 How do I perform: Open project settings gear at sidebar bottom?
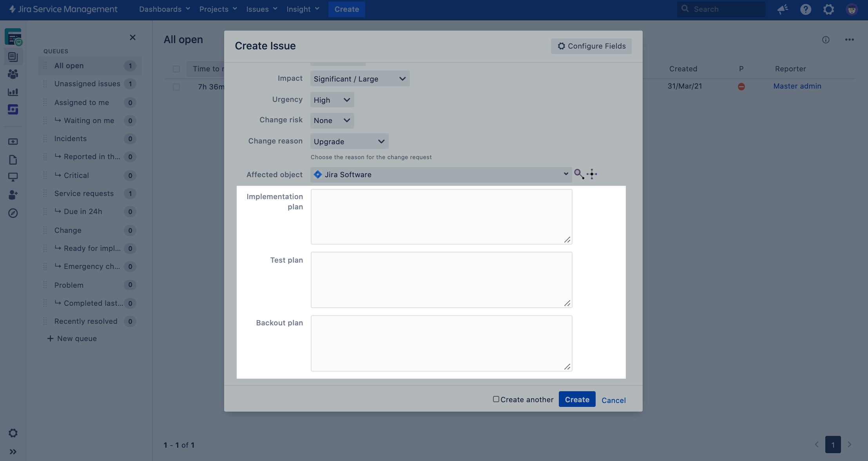(13, 433)
